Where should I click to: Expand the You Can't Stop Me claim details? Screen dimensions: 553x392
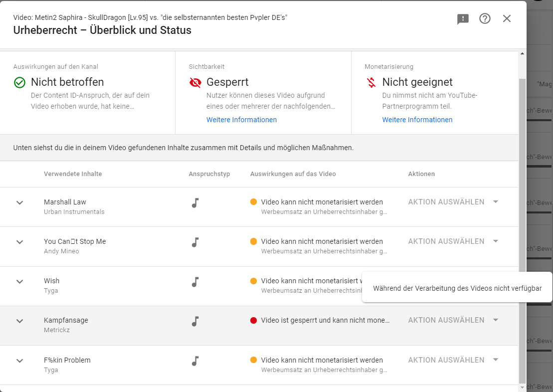pyautogui.click(x=20, y=242)
